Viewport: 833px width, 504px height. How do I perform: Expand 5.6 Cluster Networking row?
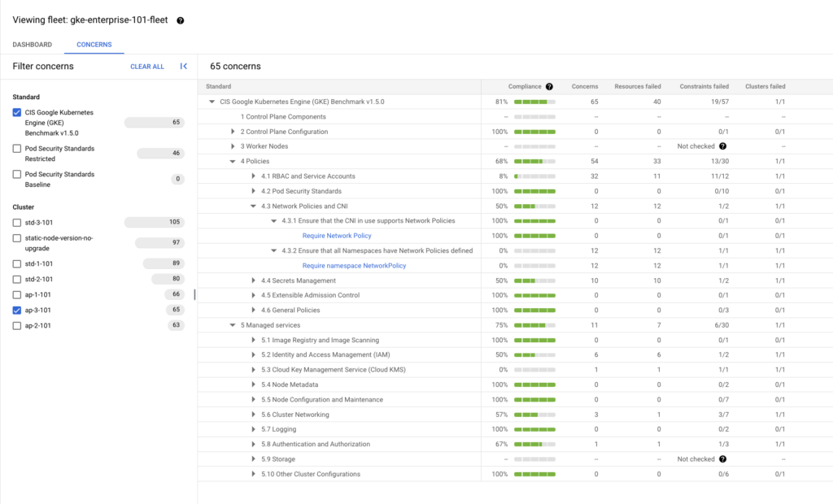point(254,415)
